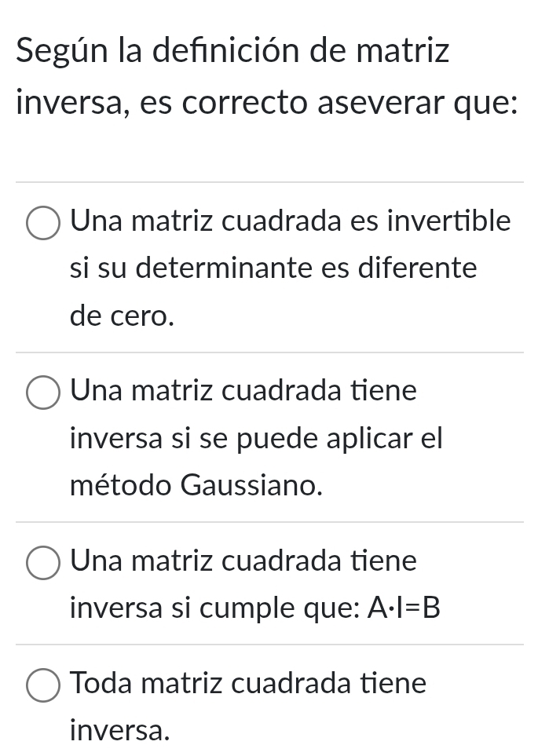This screenshot has height=756, width=538.
Task: Select the radio button for determinant answer
Action: click(43, 222)
